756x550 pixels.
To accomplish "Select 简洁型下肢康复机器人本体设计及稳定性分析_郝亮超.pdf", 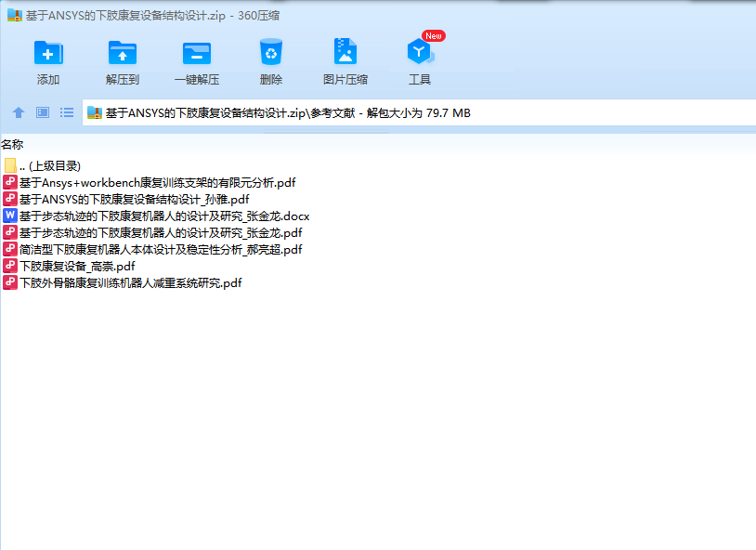I will 153,249.
